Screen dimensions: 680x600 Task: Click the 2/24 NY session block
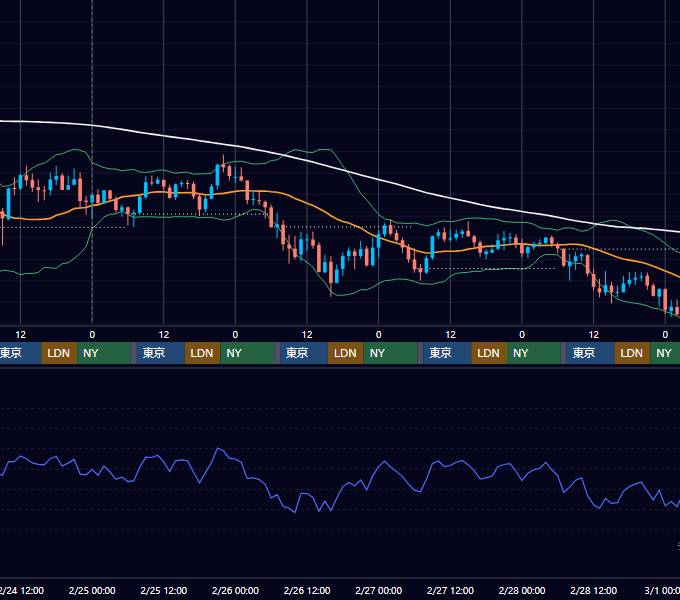pos(104,353)
